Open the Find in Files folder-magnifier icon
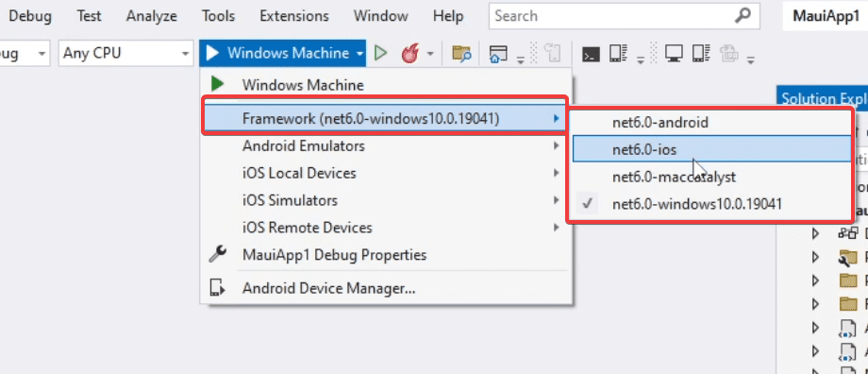Viewport: 868px width, 374px height. click(x=461, y=54)
